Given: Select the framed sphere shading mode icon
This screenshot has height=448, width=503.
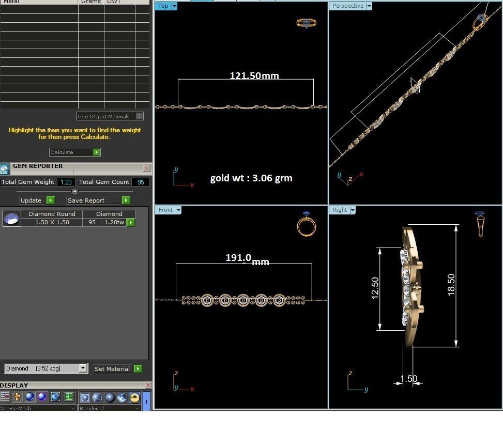Looking at the screenshot, I should (x=85, y=398).
